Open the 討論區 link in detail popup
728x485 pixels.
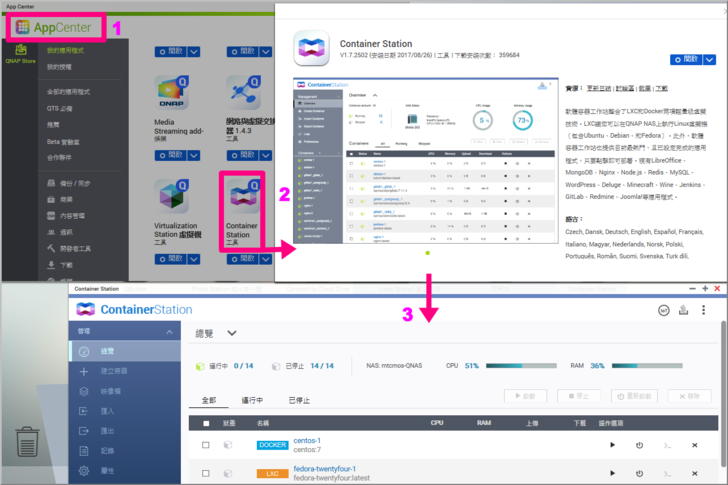pos(624,88)
